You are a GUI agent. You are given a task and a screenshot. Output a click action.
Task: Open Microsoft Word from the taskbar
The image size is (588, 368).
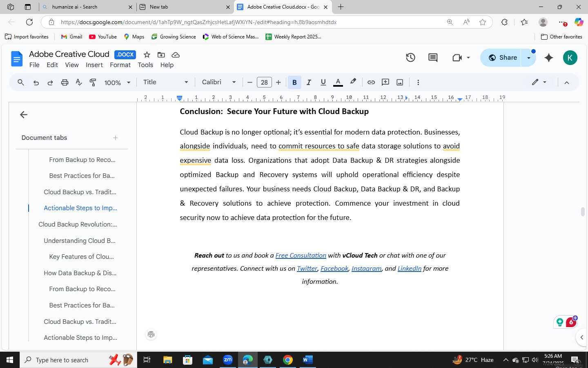[307, 360]
